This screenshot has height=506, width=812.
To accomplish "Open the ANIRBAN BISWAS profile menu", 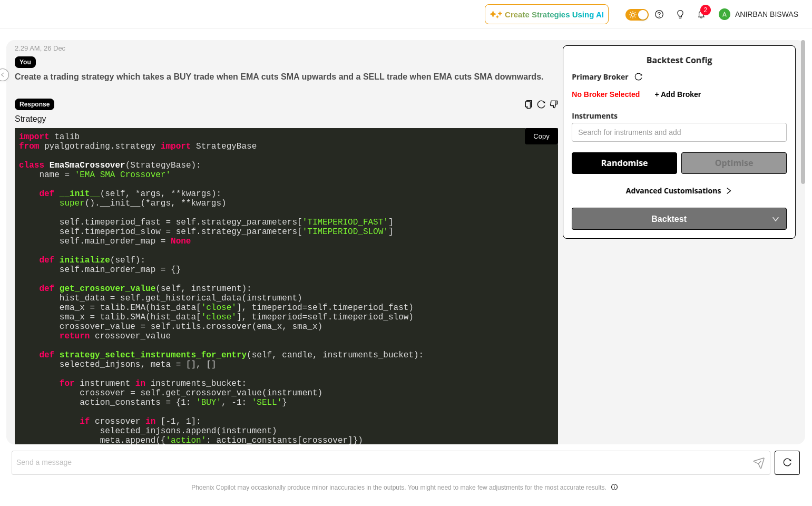I will (x=758, y=14).
